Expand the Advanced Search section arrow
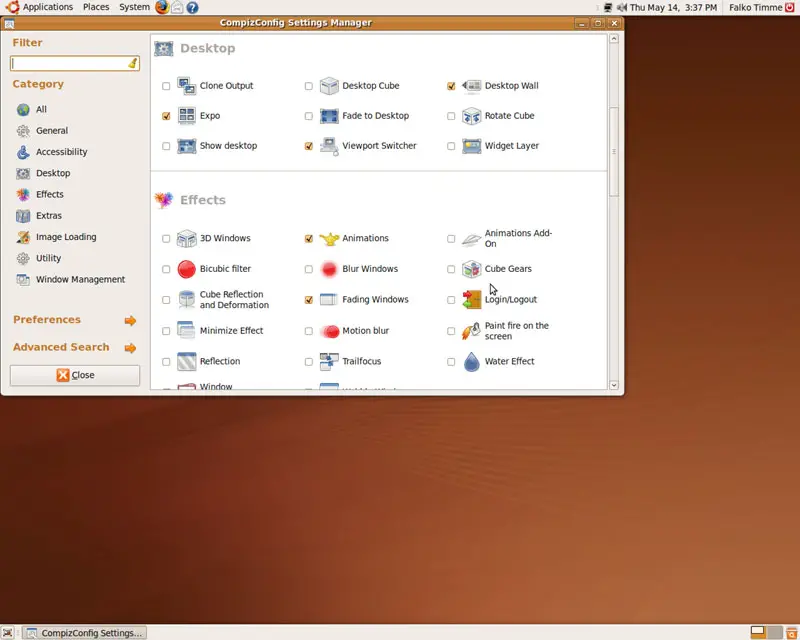Screen dimensions: 800x640 pyautogui.click(x=131, y=348)
